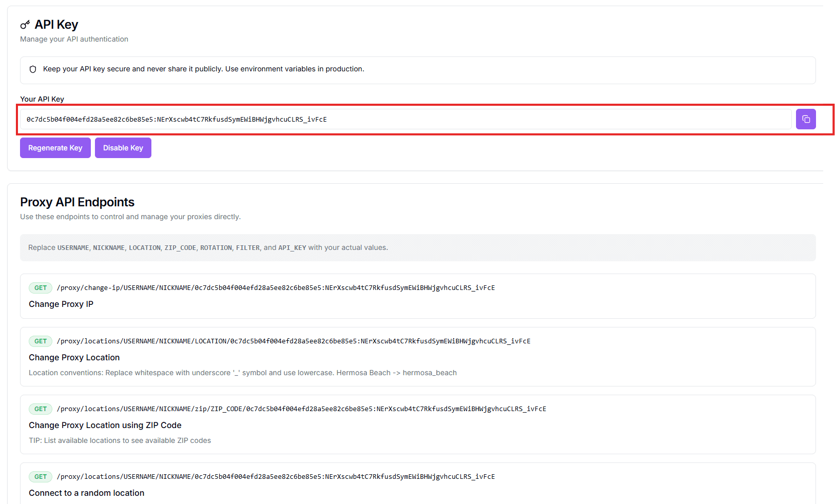The image size is (835, 504).
Task: Click the key icon beside API Key heading
Action: coord(25,25)
